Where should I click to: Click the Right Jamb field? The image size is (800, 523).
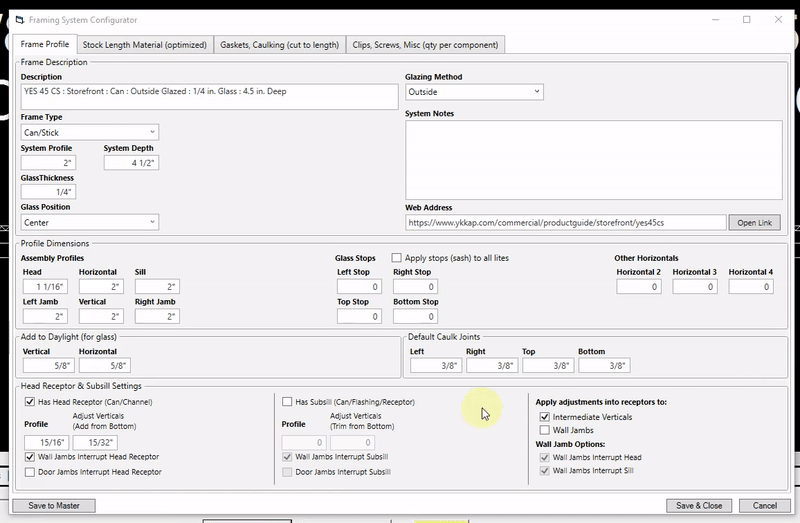[x=157, y=316]
